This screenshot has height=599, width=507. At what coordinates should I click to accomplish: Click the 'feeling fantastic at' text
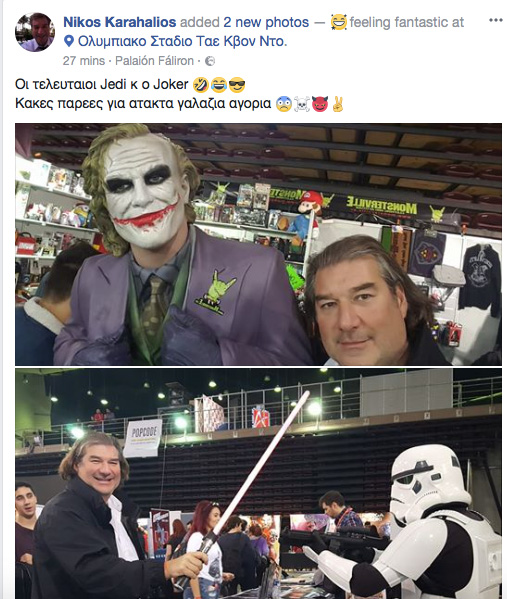pyautogui.click(x=407, y=22)
